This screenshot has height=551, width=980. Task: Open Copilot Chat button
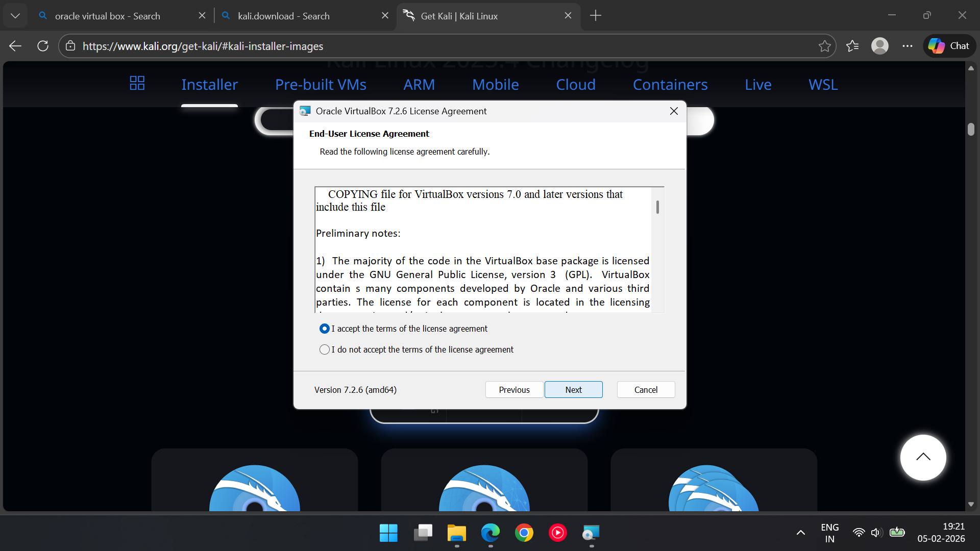[x=949, y=46]
